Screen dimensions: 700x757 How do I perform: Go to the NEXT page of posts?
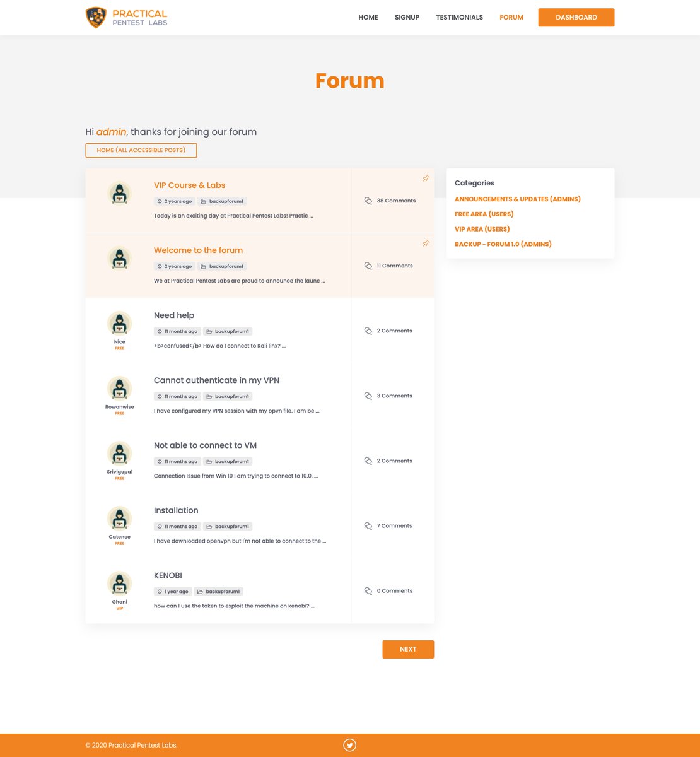pos(408,649)
